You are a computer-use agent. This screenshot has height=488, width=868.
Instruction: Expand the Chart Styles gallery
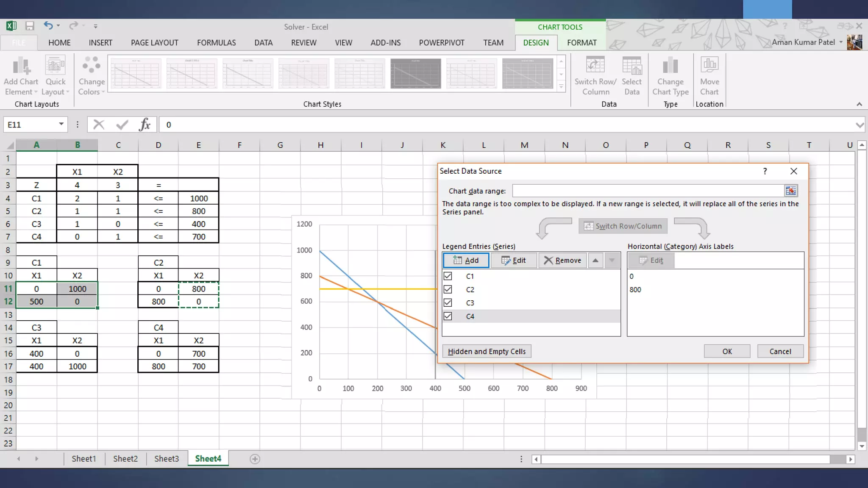[561, 86]
